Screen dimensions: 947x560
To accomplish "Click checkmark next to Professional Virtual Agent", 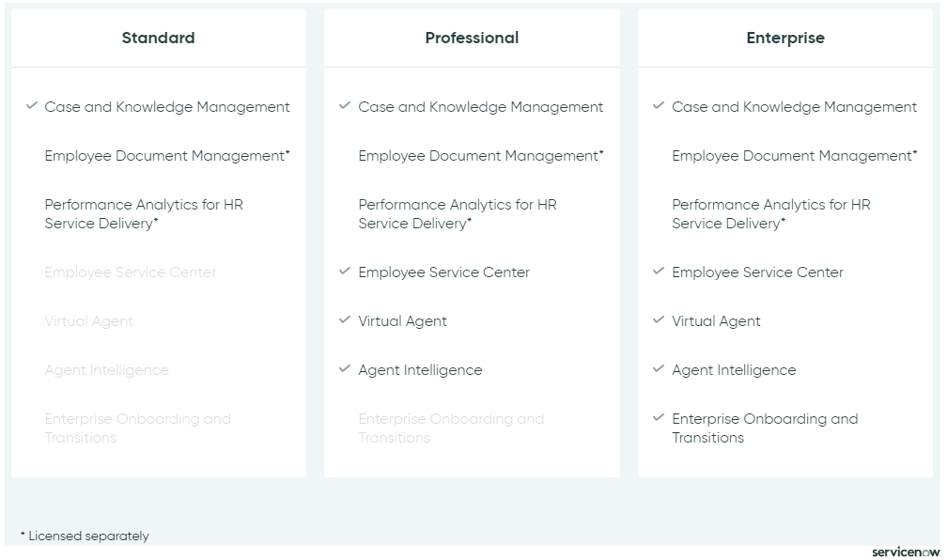I will coord(345,319).
